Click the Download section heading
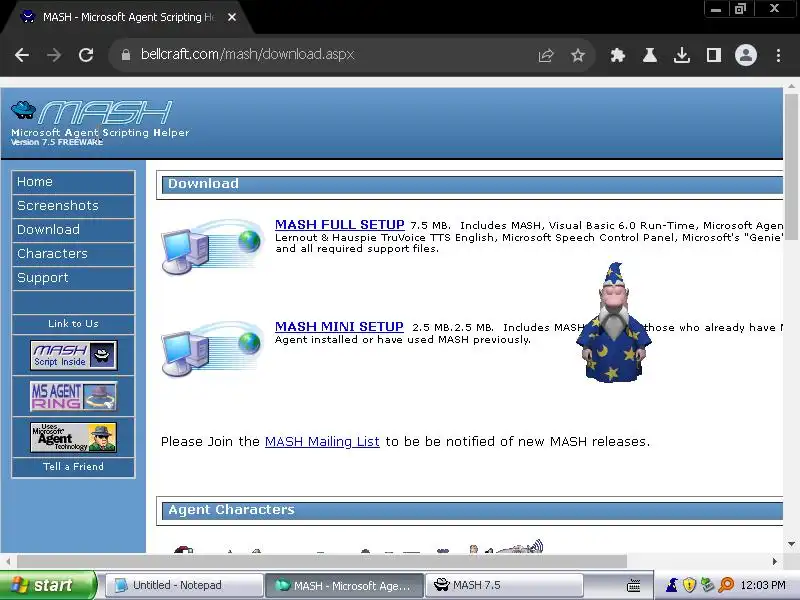 pos(203,184)
